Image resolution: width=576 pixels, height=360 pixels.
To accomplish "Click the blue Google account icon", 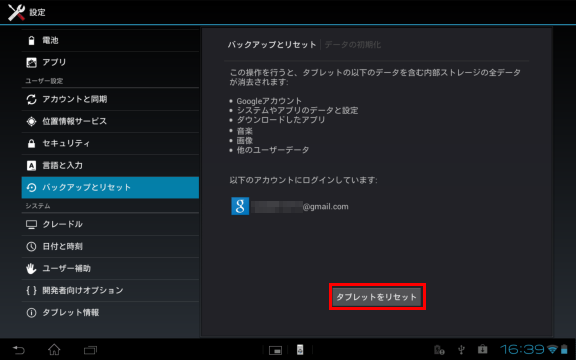I will point(240,206).
